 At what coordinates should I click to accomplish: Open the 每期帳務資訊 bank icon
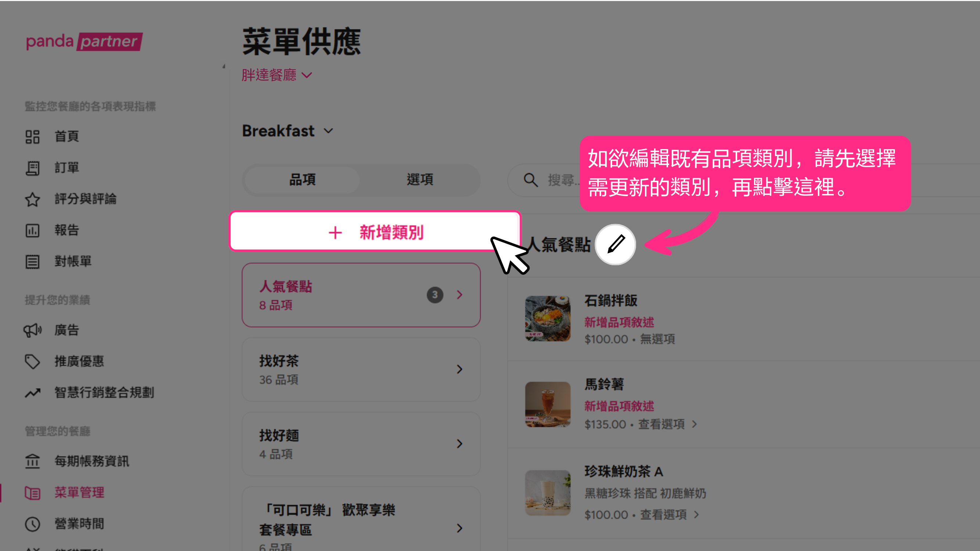click(x=32, y=461)
